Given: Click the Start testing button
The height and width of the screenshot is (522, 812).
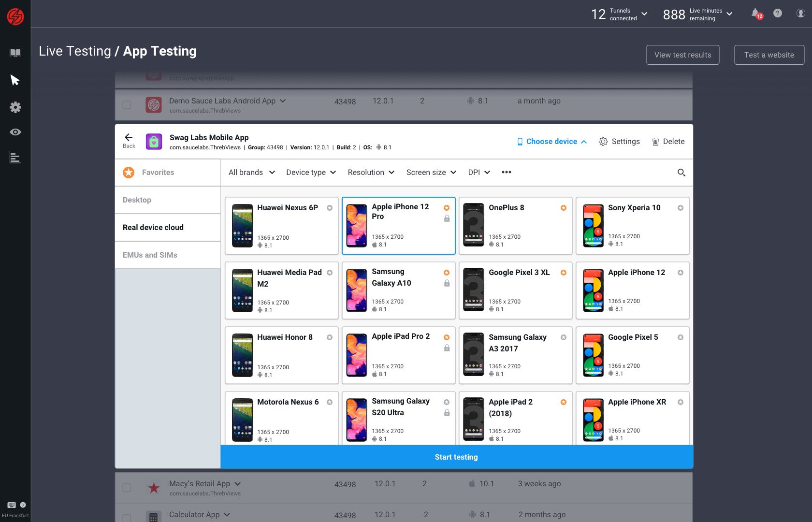Looking at the screenshot, I should [x=457, y=457].
